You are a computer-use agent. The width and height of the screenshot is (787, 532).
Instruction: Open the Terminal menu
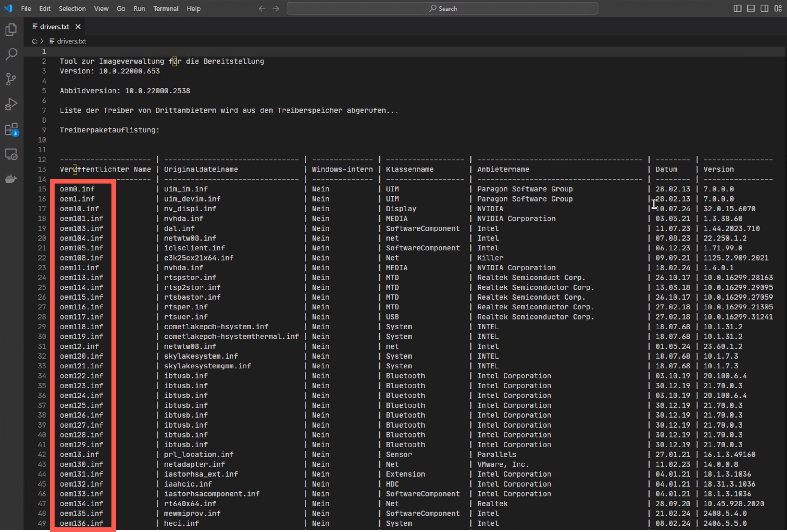165,8
